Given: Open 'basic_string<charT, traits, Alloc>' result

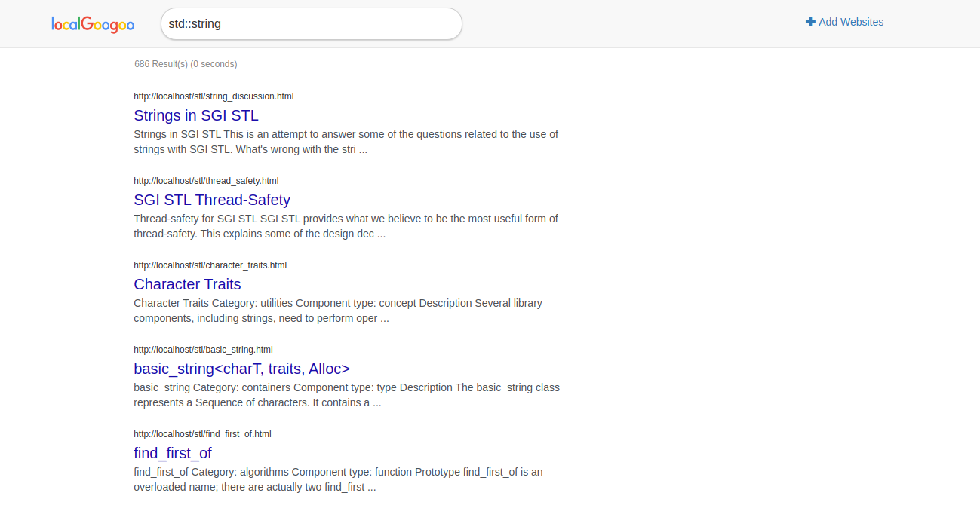Looking at the screenshot, I should (x=241, y=369).
